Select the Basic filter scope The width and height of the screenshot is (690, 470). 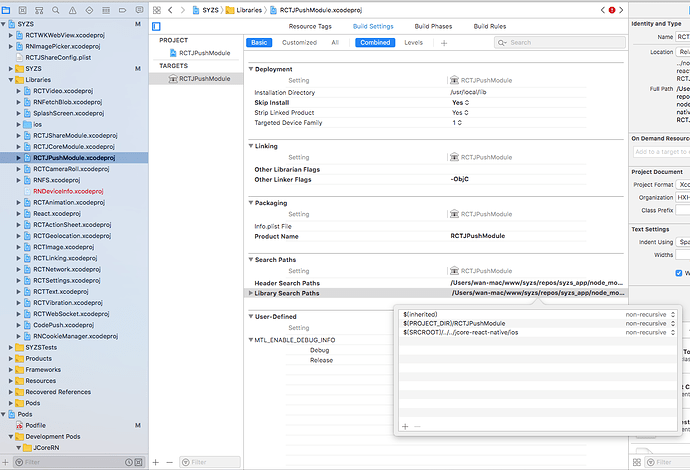259,43
